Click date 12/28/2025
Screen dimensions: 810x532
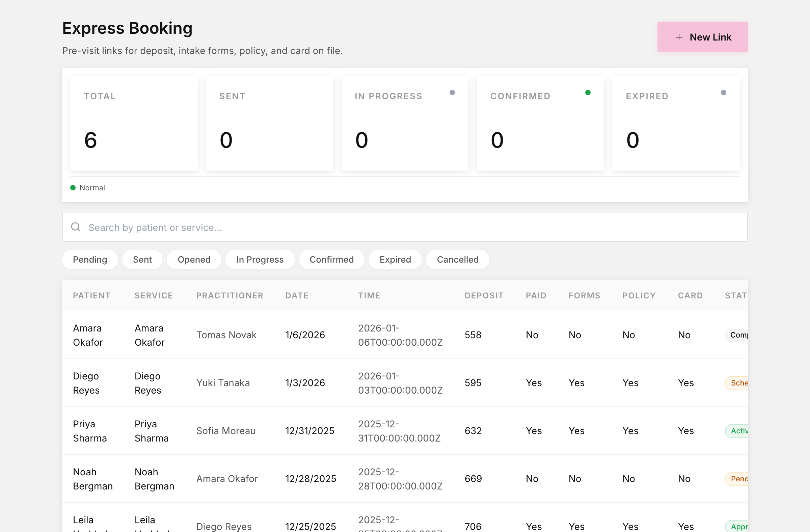[310, 479]
